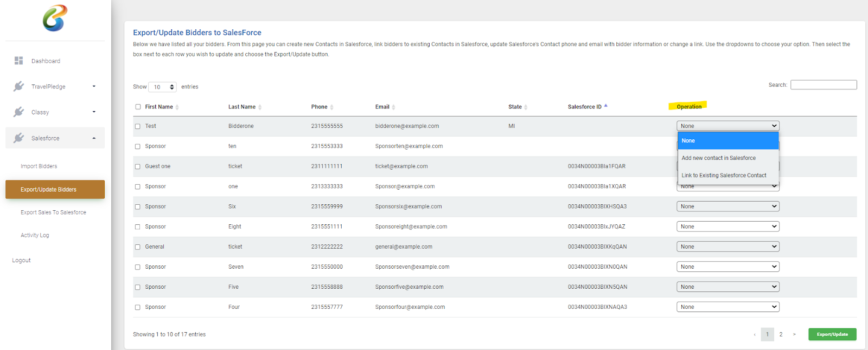This screenshot has height=350, width=868.
Task: Click the Salesforce plug icon
Action: coord(19,138)
